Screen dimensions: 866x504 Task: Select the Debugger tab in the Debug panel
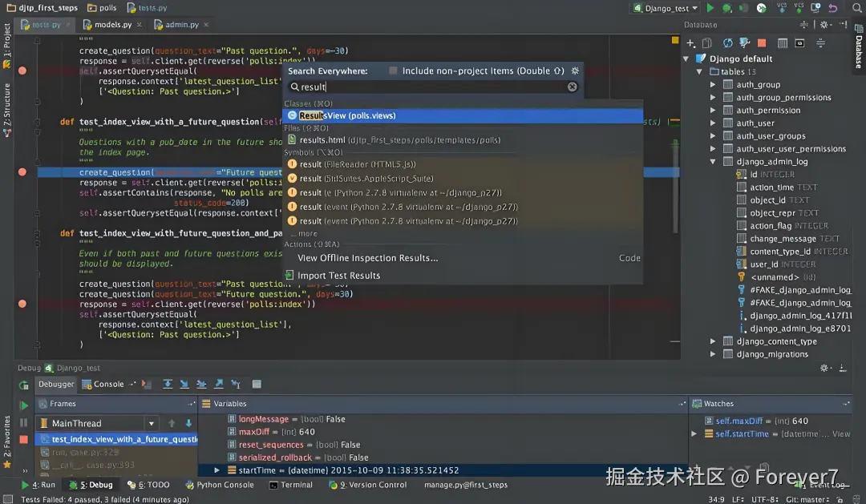[56, 385]
